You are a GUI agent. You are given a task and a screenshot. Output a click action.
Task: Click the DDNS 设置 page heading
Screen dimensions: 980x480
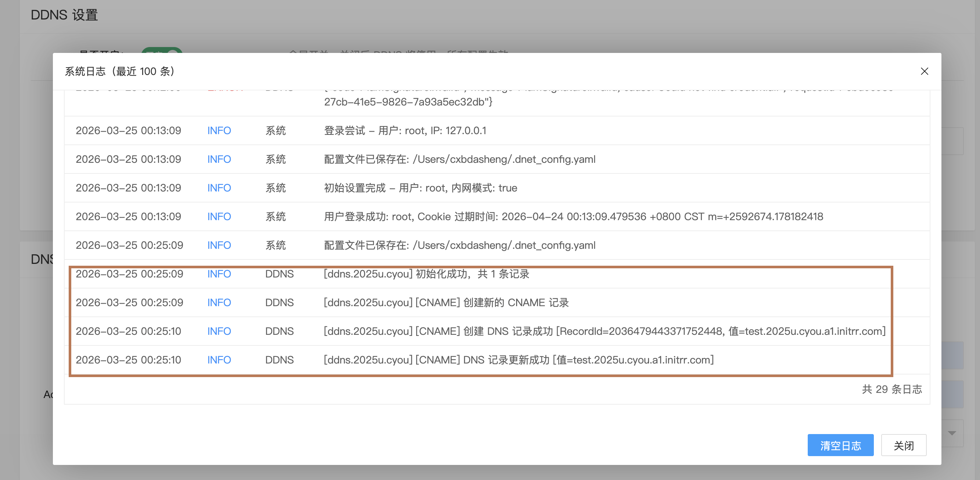[64, 15]
